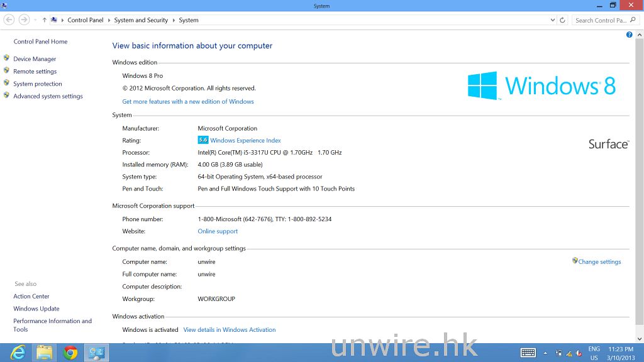Expand the arrow after Control Panel breadcrumb
Image resolution: width=644 pixels, height=362 pixels.
click(x=109, y=20)
